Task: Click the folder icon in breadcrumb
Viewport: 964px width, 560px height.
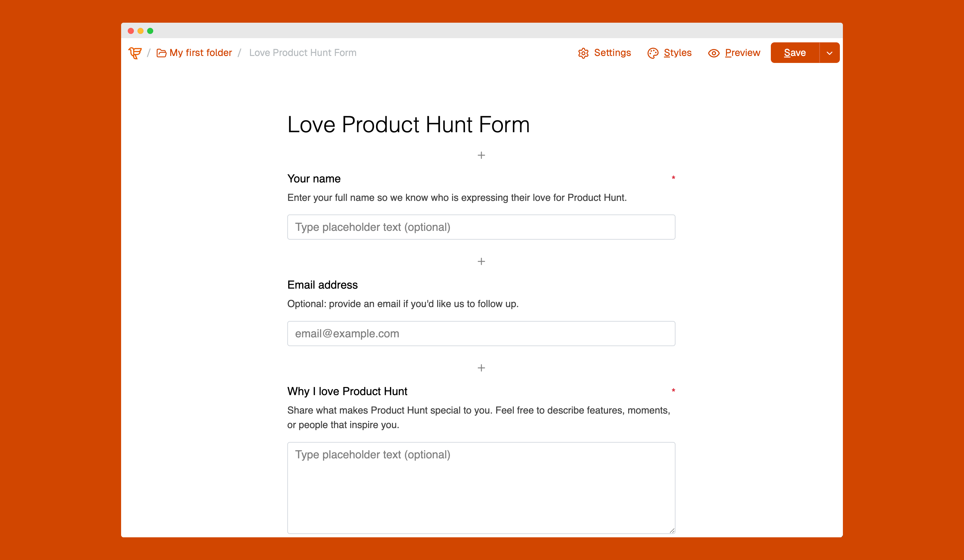Action: click(161, 53)
